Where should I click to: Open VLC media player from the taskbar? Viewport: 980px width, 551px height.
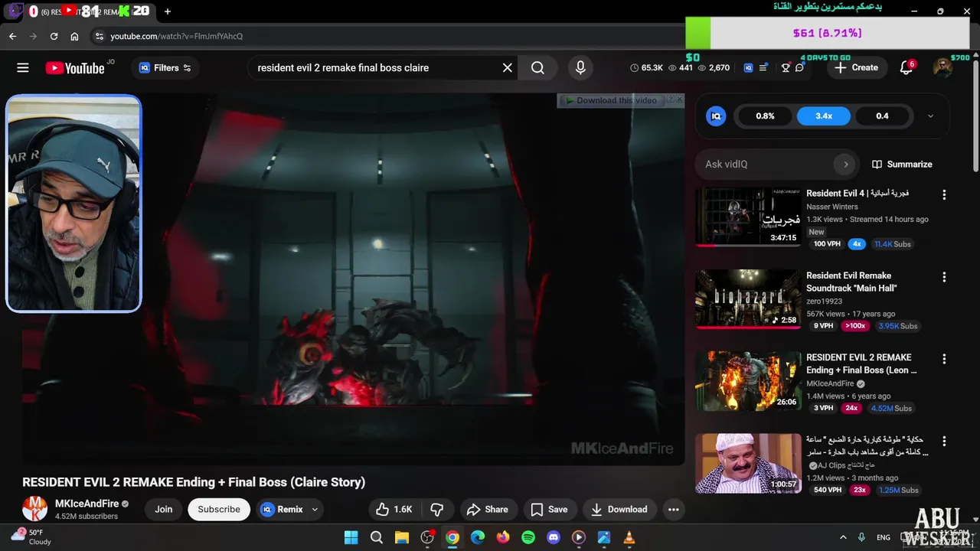[629, 537]
